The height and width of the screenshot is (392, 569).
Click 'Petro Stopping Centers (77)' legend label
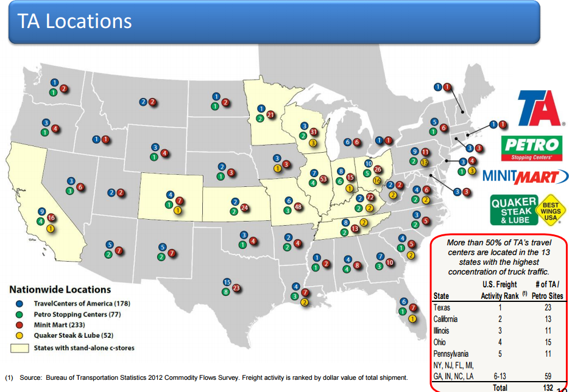click(x=77, y=315)
